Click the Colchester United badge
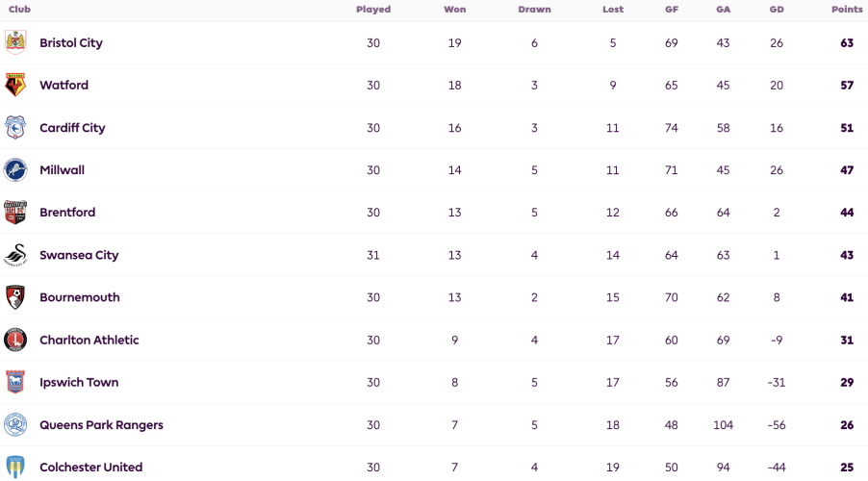 [x=15, y=468]
